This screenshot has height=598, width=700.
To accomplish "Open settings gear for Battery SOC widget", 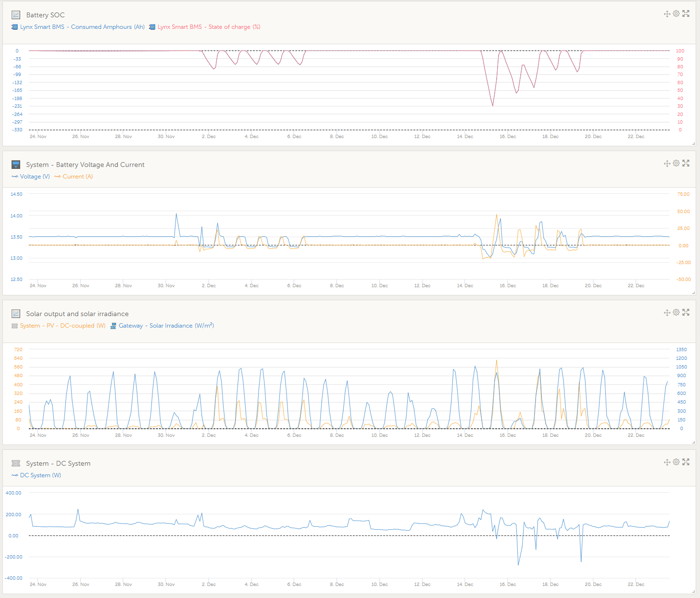I will [x=676, y=13].
